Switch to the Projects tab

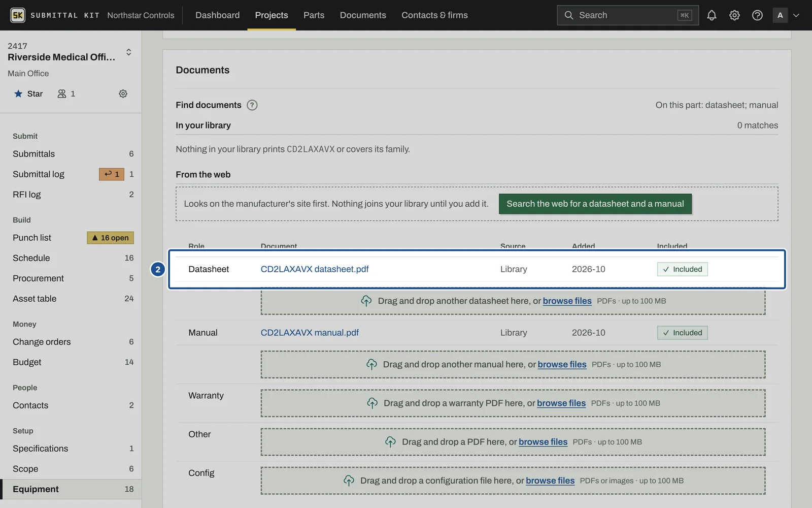click(x=272, y=15)
